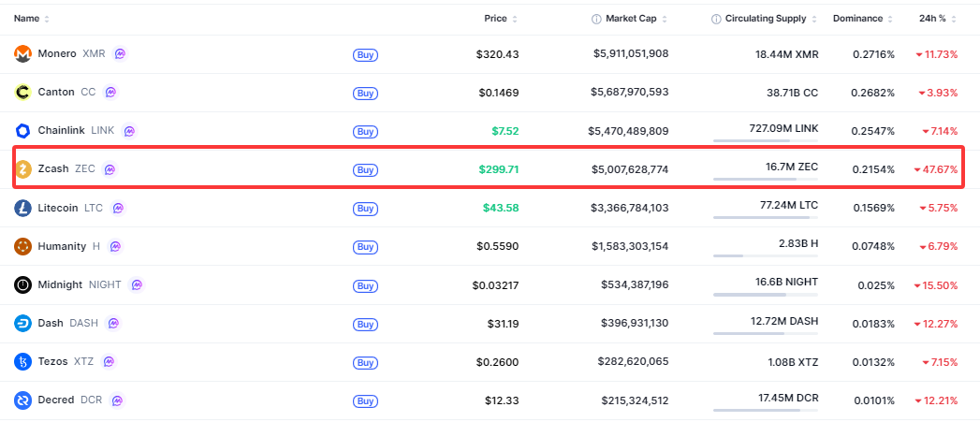Click the Market Cap info icon
Image resolution: width=980 pixels, height=422 pixels.
tap(596, 19)
